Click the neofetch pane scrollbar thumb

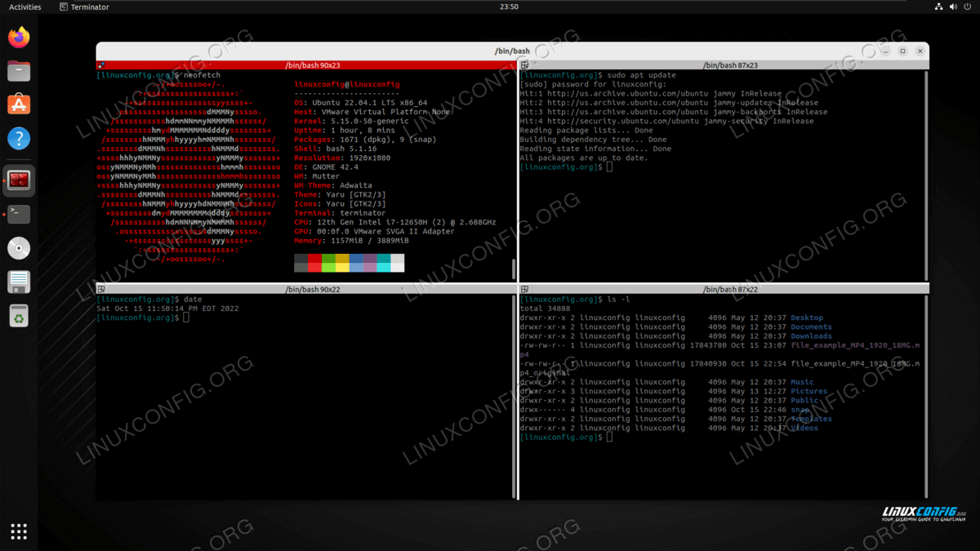tap(514, 269)
